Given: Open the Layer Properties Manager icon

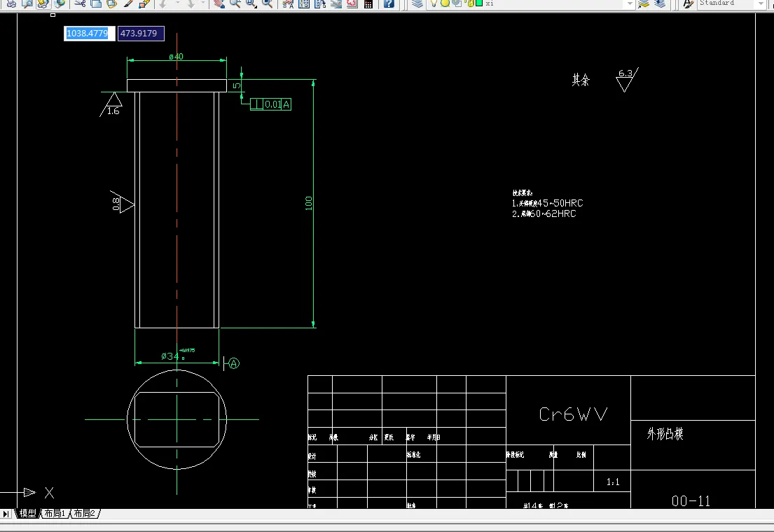Looking at the screenshot, I should point(417,3).
